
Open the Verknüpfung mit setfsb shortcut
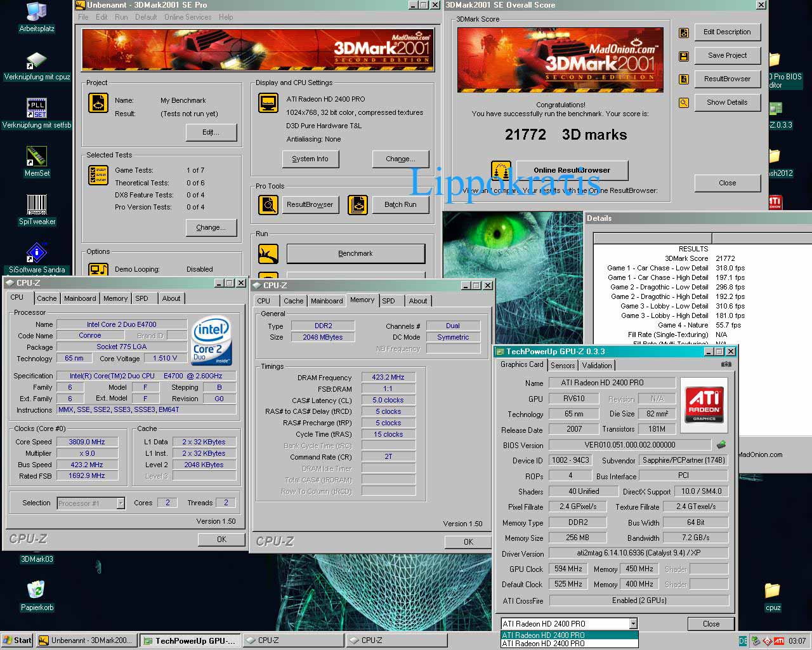pyautogui.click(x=37, y=114)
